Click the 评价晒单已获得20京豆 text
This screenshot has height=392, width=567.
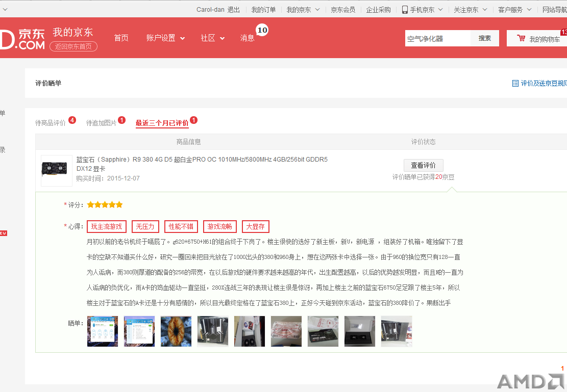pyautogui.click(x=424, y=177)
